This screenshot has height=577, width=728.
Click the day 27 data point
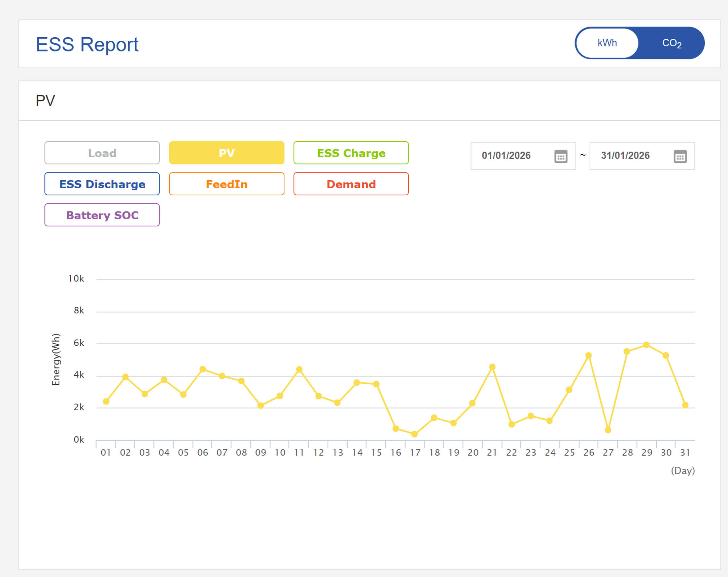[x=608, y=430]
